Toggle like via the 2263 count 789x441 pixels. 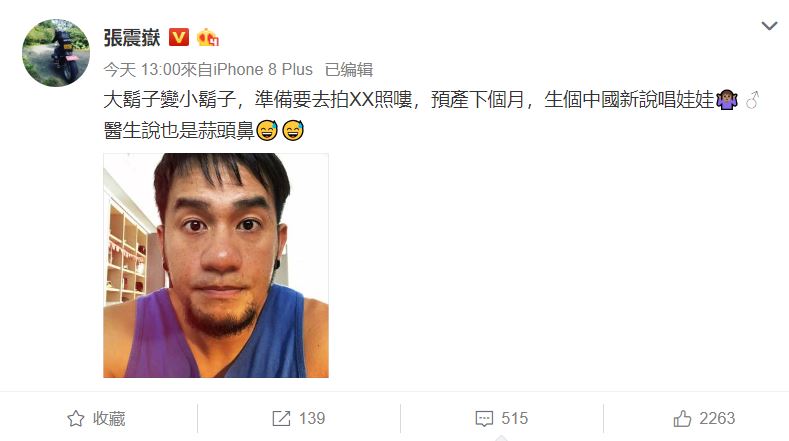(x=717, y=418)
